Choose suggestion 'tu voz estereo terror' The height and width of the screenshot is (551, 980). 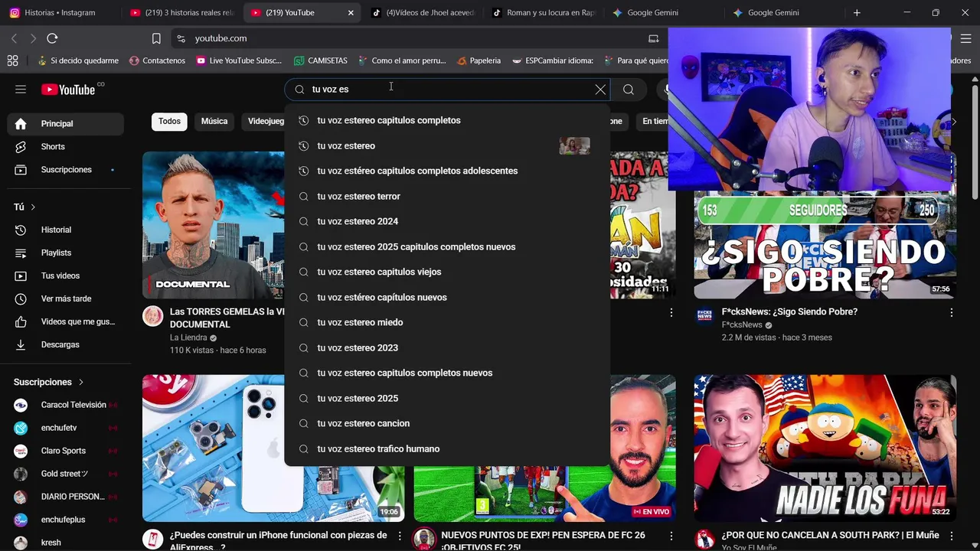pos(447,196)
